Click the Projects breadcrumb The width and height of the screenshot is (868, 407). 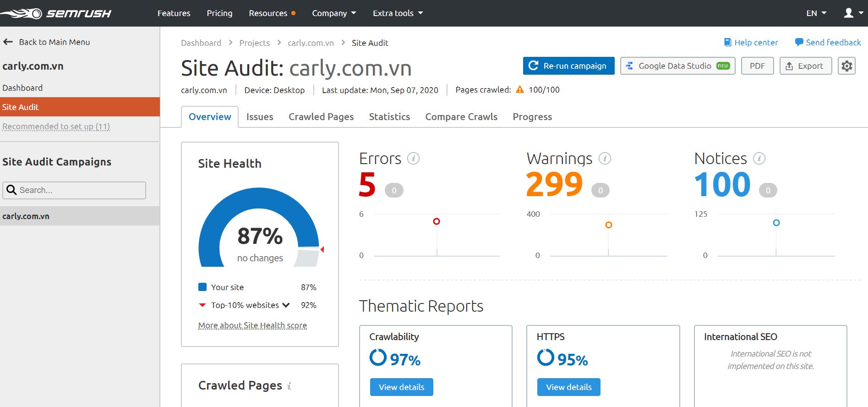[255, 43]
